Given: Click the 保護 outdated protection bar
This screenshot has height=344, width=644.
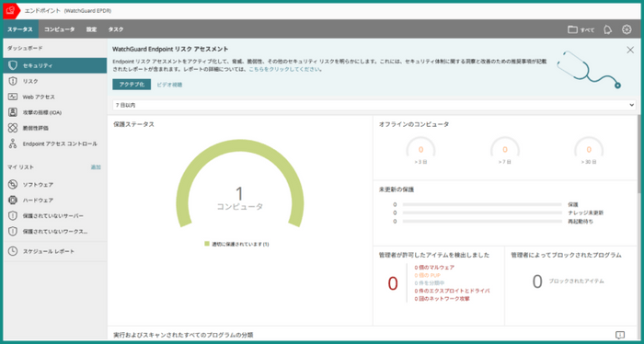Looking at the screenshot, I should tap(482, 204).
